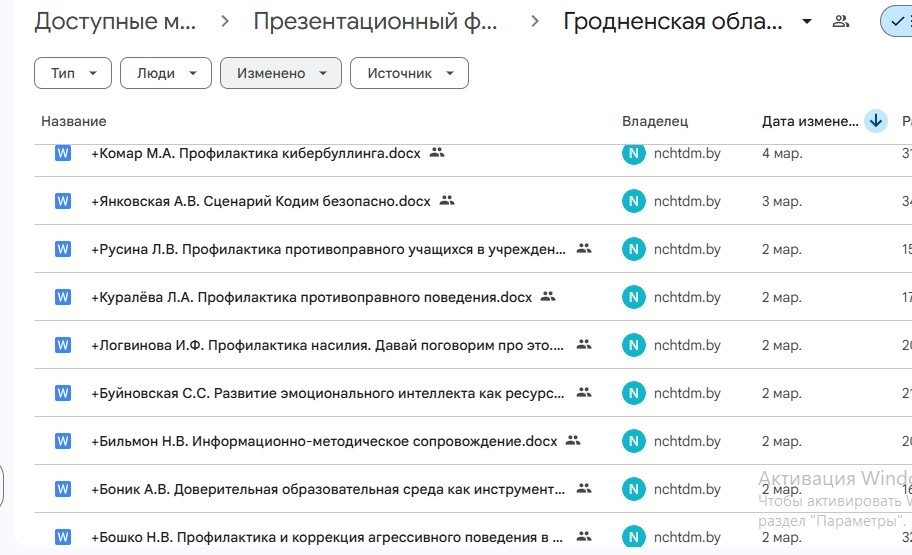
Task: Expand the Гродненская область folder dropdown arrow
Action: click(807, 22)
